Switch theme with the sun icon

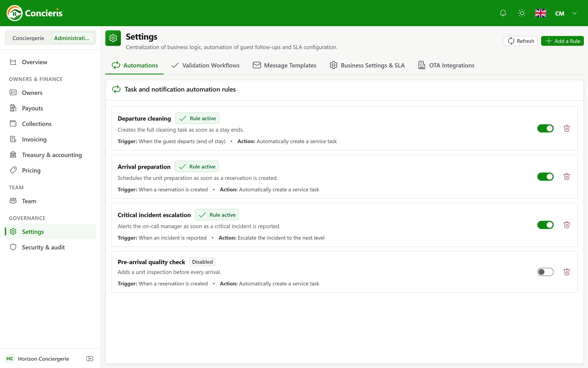522,13
